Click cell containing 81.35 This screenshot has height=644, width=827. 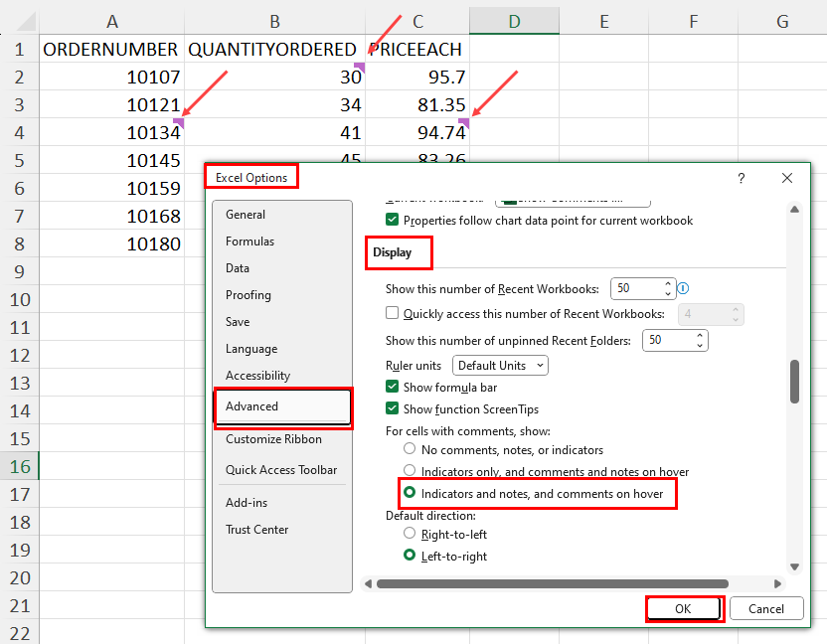[x=417, y=105]
